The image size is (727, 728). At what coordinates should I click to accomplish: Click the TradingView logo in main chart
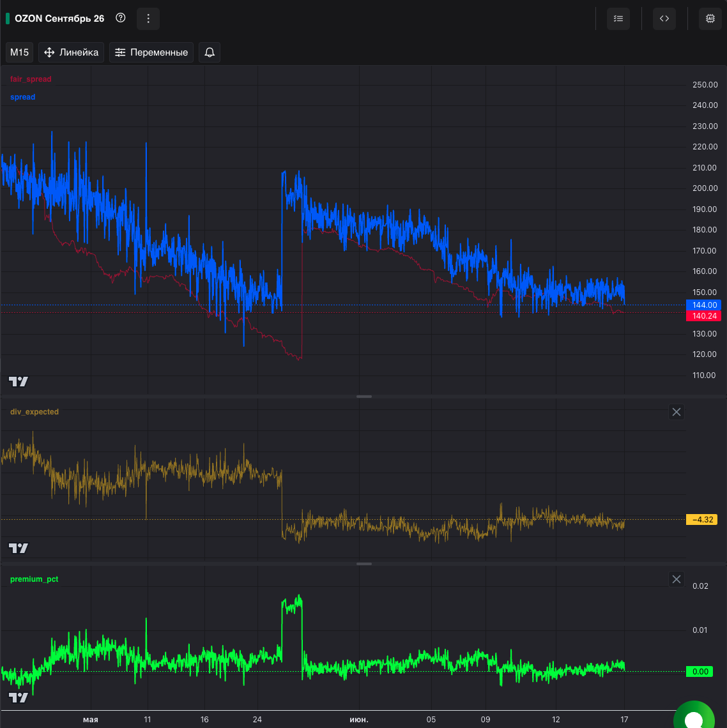[19, 382]
